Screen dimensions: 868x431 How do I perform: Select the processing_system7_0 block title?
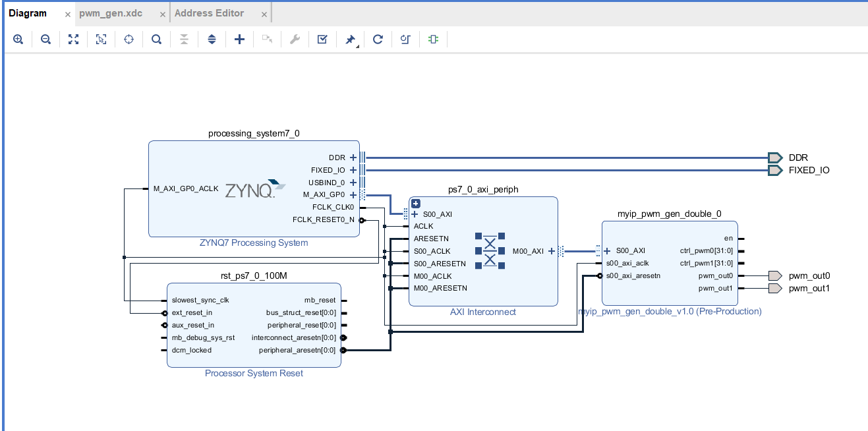[254, 133]
